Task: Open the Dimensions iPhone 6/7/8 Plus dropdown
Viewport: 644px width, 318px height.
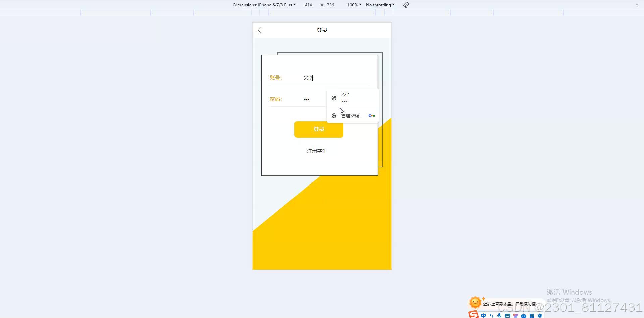Action: pyautogui.click(x=264, y=5)
